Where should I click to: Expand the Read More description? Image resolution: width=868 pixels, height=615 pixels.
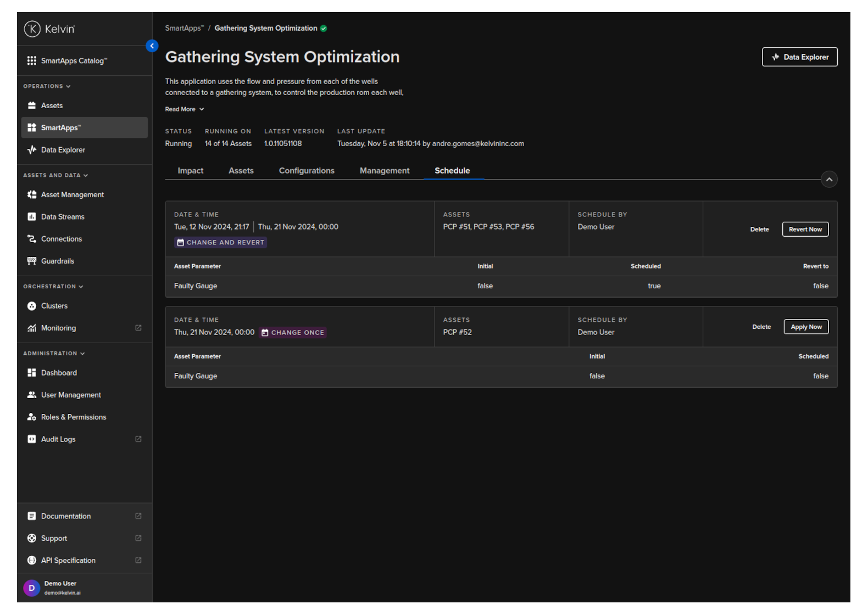tap(185, 109)
